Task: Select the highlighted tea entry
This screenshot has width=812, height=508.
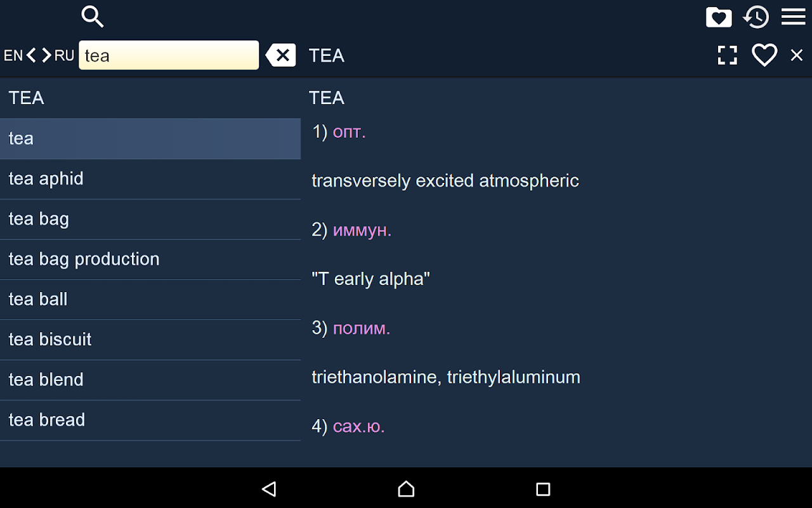Action: [150, 138]
